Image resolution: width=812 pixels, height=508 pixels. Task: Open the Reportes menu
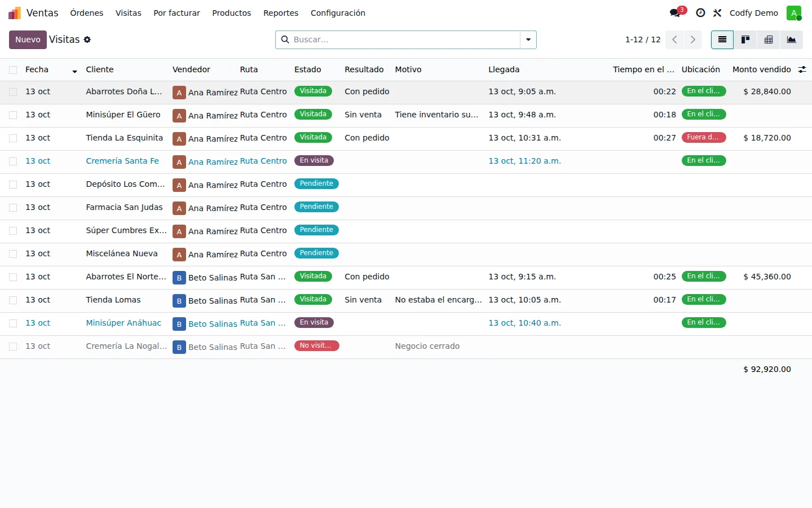coord(281,13)
